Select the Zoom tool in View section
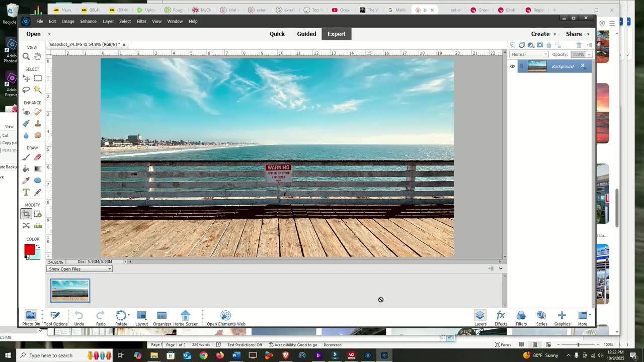644x362 pixels. [26, 56]
